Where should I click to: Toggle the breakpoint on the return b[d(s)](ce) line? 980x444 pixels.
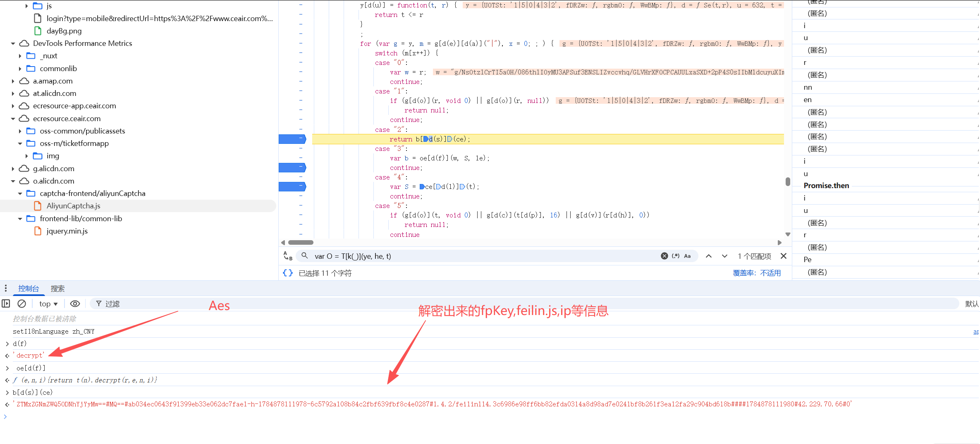[x=292, y=139]
